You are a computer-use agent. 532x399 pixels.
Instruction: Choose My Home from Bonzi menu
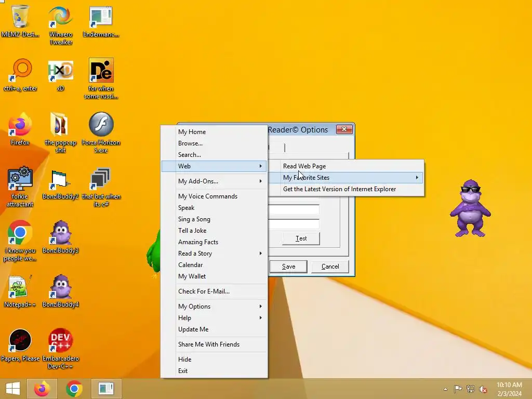coord(214,131)
